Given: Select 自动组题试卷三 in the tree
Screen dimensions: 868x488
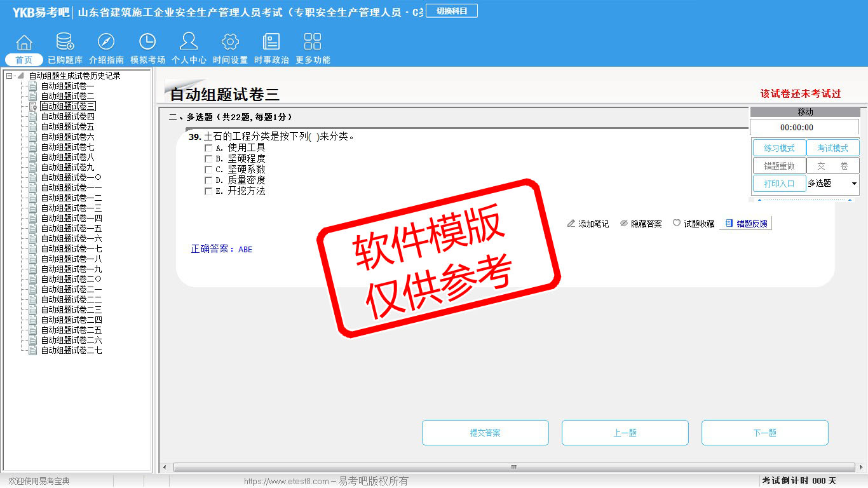Looking at the screenshot, I should pyautogui.click(x=67, y=106).
